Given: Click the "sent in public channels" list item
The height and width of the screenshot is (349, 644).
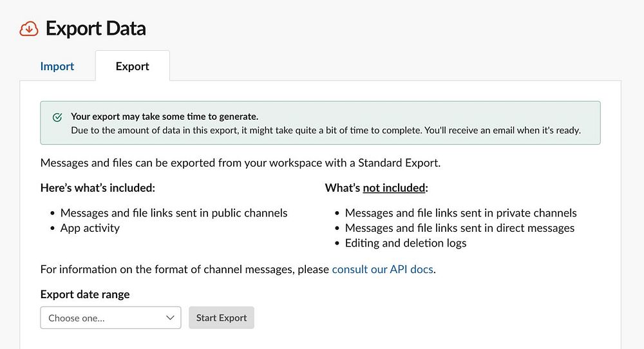Looking at the screenshot, I should [174, 212].
